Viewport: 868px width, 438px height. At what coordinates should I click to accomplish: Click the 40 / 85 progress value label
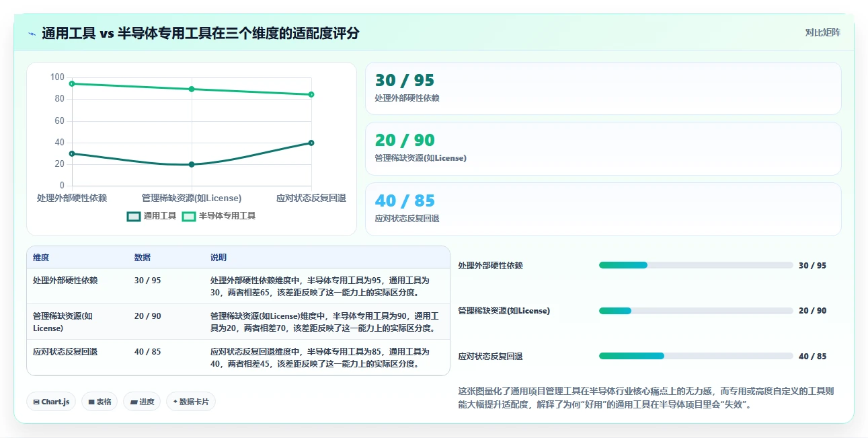pos(812,357)
